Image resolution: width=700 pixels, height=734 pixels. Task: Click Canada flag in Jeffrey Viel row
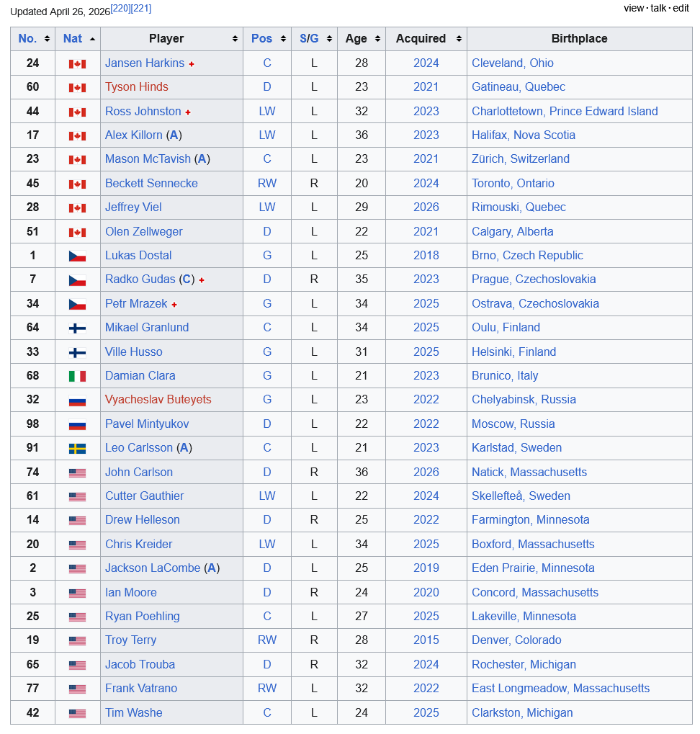point(77,208)
